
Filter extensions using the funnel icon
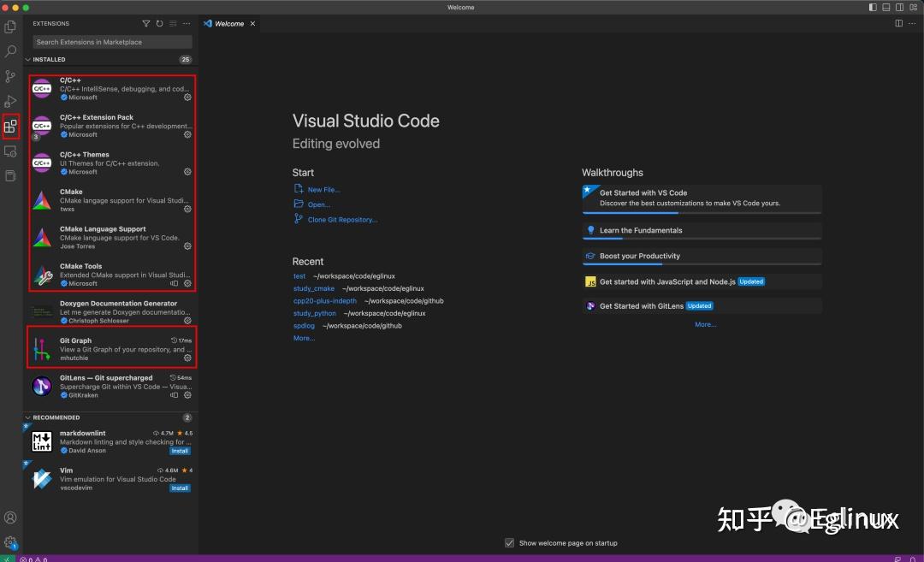(x=146, y=23)
